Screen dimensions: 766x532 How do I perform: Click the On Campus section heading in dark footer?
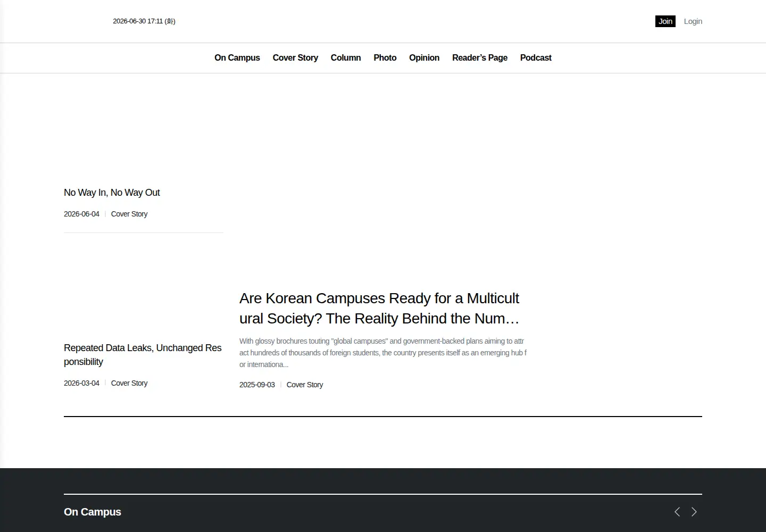point(93,512)
